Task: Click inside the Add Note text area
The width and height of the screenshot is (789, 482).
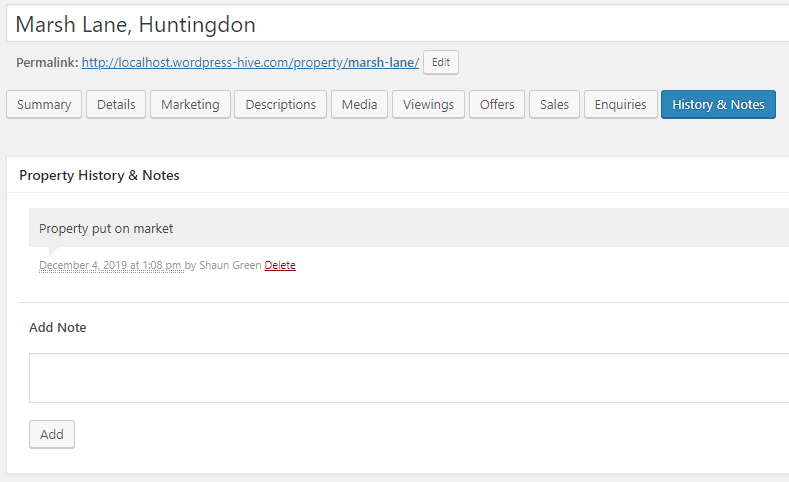Action: tap(409, 378)
